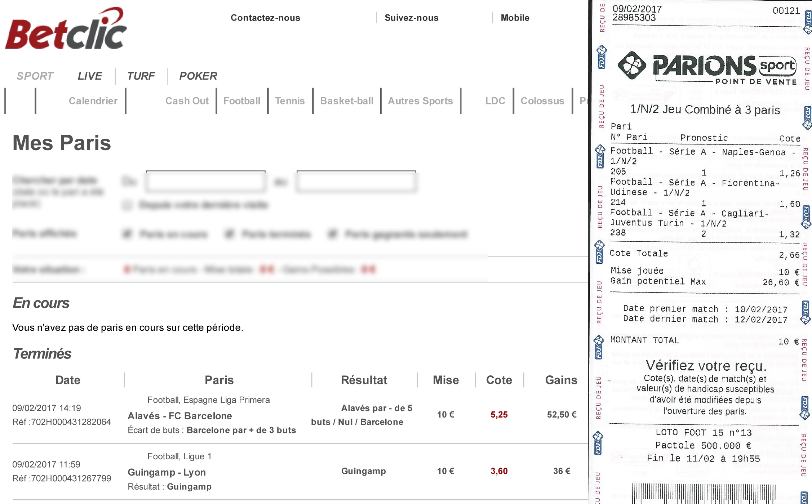Open the Mobile link in the header
Image resolution: width=812 pixels, height=504 pixels.
coord(515,18)
